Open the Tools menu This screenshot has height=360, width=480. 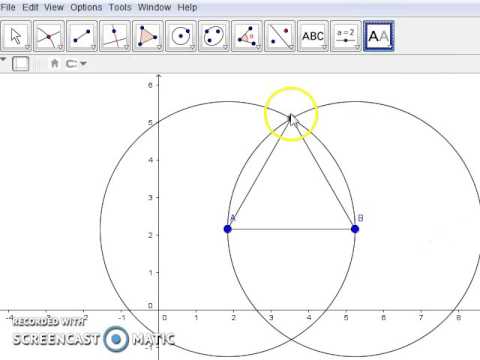tap(120, 7)
